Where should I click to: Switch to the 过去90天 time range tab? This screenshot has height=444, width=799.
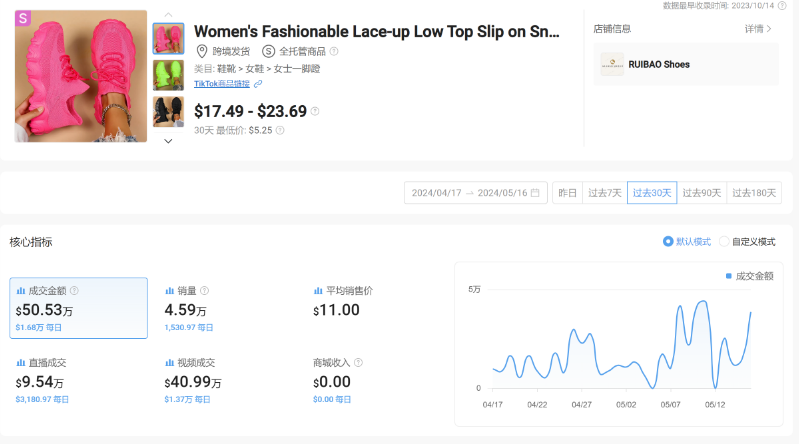[702, 193]
